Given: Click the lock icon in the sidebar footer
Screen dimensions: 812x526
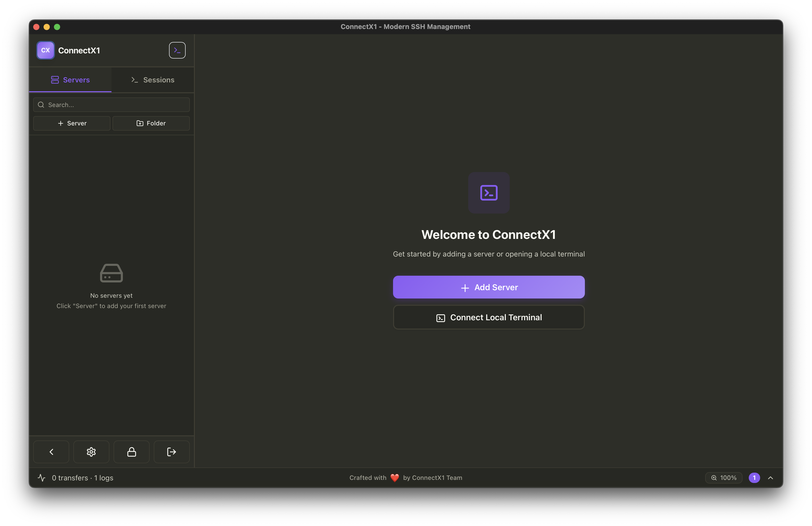Looking at the screenshot, I should tap(131, 452).
